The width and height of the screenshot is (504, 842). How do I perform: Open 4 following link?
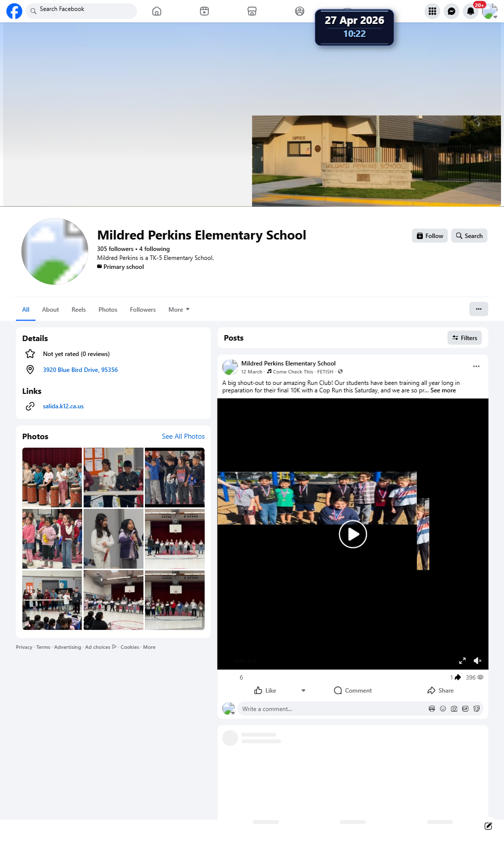pos(154,249)
